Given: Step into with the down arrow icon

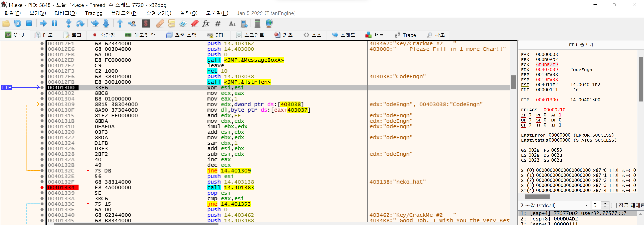Looking at the screenshot, I should tap(68, 23).
